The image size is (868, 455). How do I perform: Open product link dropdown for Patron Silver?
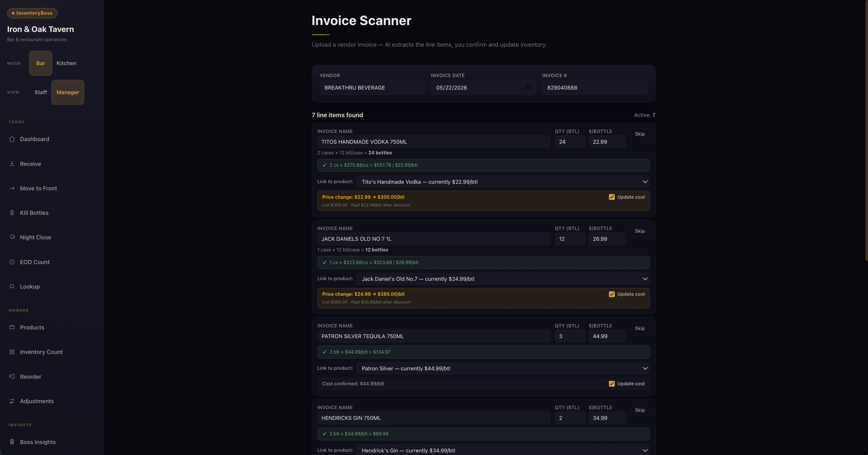pyautogui.click(x=503, y=368)
